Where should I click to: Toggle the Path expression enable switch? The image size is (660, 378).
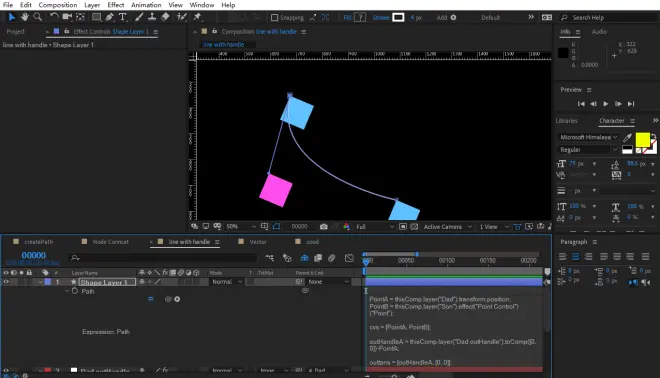tap(151, 299)
